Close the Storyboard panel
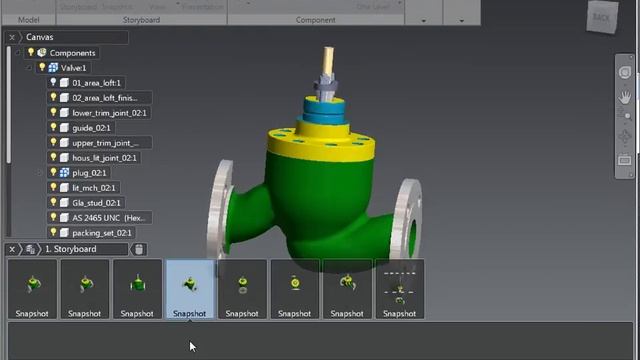 (x=12, y=249)
